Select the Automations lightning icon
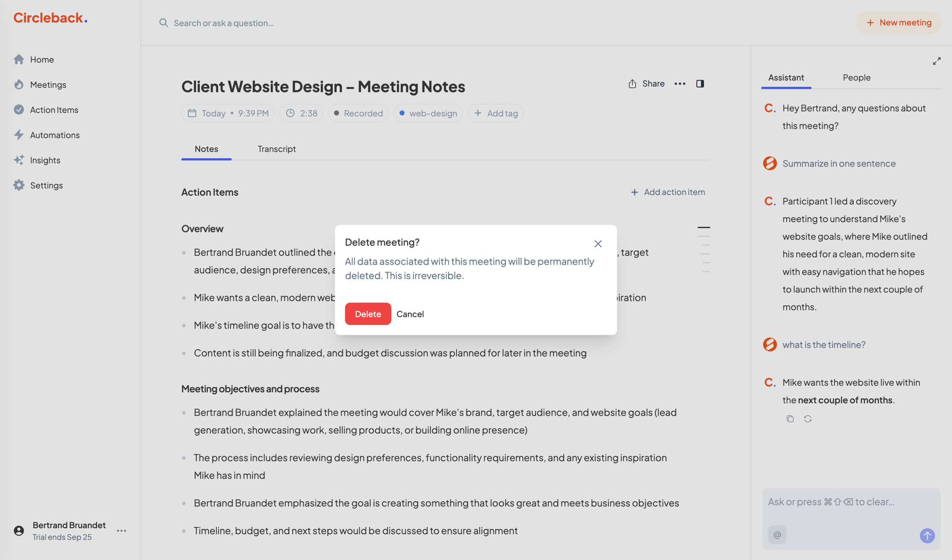The image size is (952, 560). coord(19,135)
